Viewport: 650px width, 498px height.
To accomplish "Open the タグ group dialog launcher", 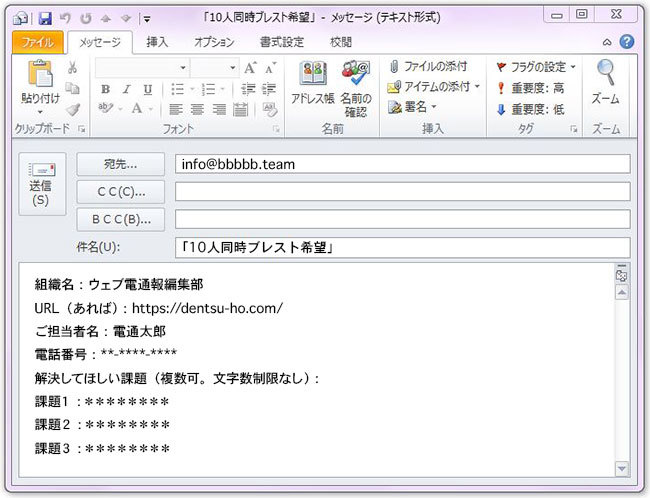I will point(574,129).
